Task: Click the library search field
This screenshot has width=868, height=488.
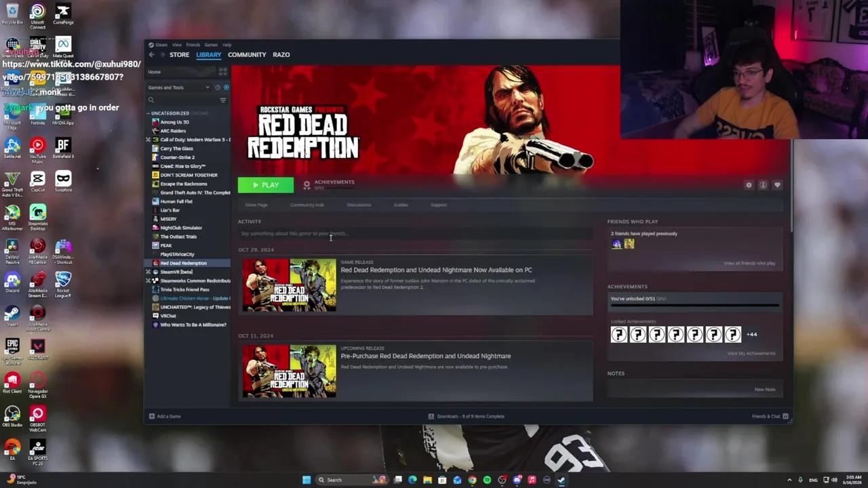Action: [183, 100]
